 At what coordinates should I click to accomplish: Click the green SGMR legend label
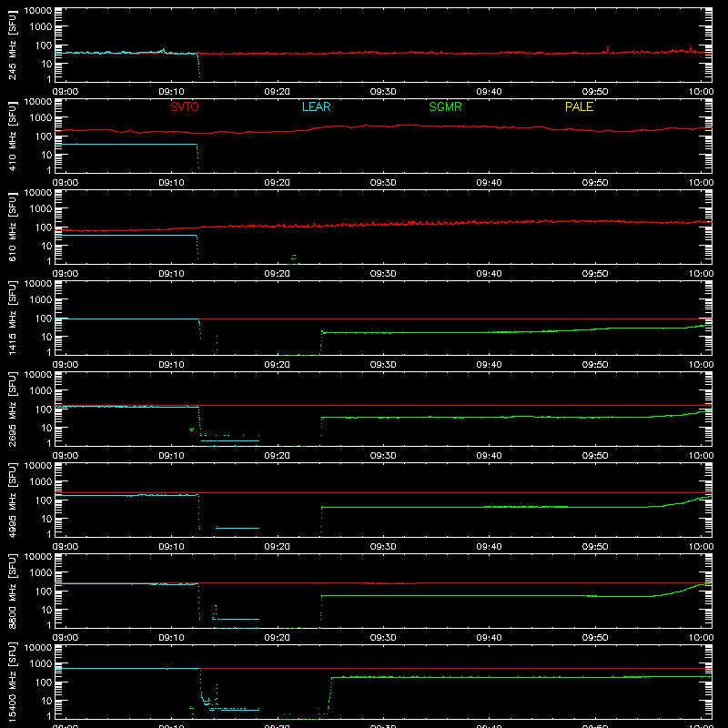click(445, 106)
